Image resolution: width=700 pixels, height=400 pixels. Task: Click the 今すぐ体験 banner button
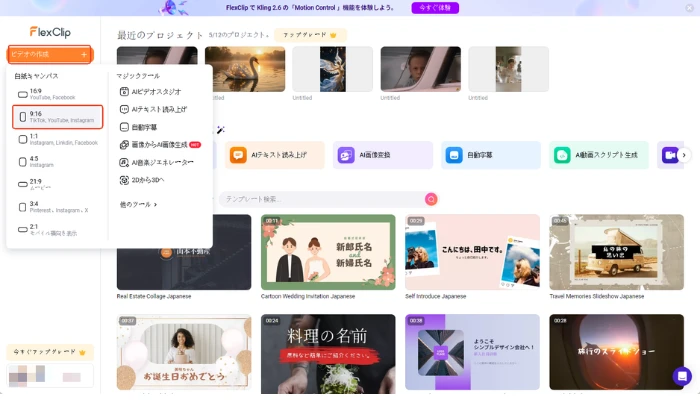click(x=435, y=8)
